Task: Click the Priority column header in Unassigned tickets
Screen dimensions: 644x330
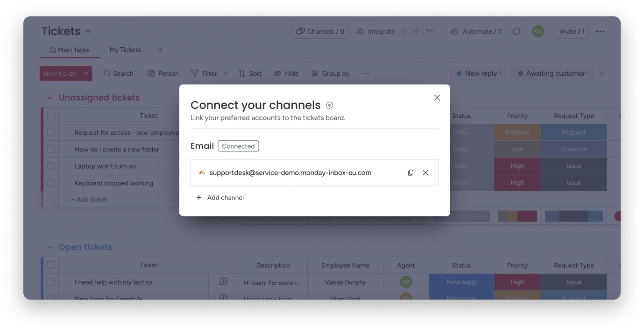Action: coord(517,115)
